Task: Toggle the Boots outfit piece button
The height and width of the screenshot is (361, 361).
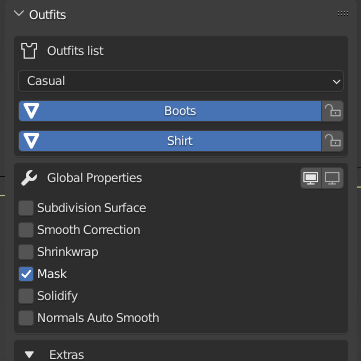Action: [170, 111]
